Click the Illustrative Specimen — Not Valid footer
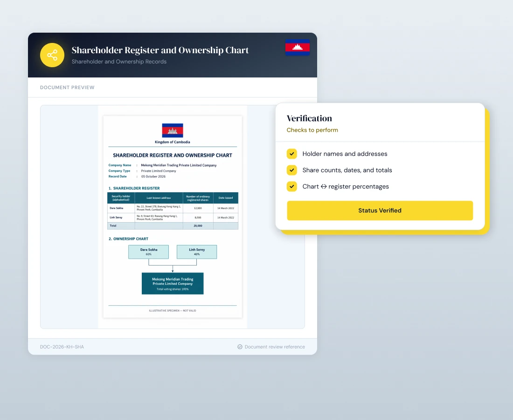This screenshot has height=420, width=513. (x=173, y=311)
